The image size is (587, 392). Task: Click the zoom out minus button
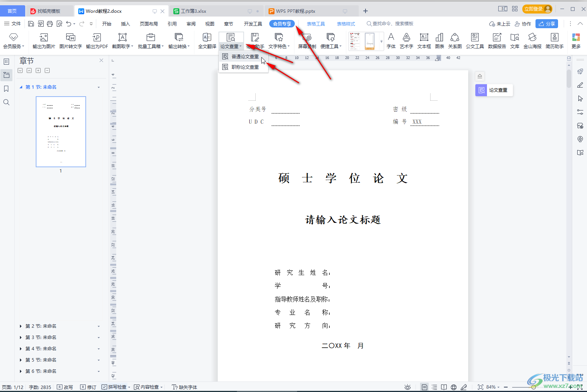[x=506, y=387]
